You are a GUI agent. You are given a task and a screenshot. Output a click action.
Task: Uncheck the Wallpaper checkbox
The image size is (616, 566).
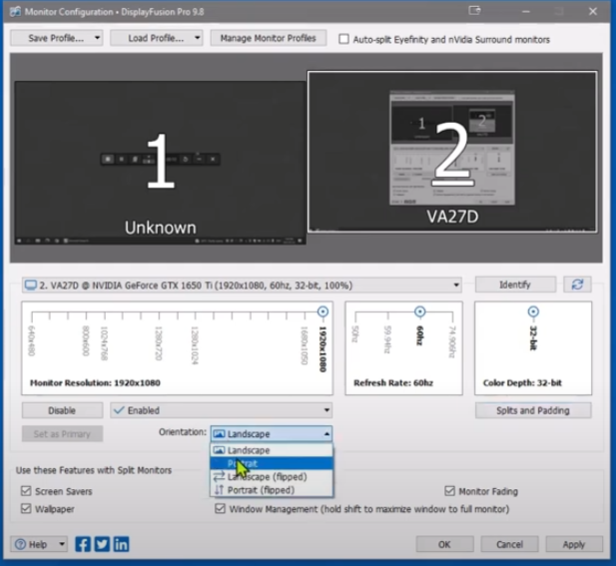click(26, 509)
